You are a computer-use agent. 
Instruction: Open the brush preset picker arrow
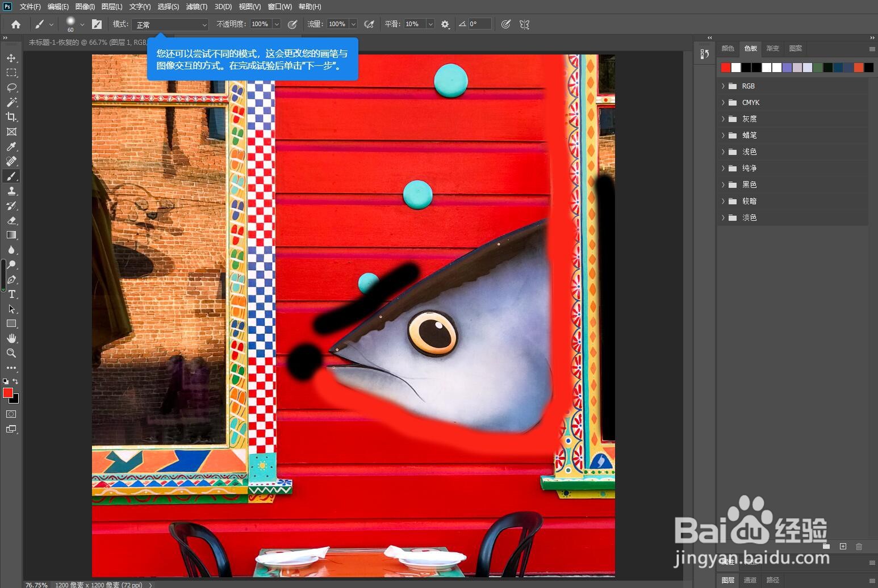pyautogui.click(x=82, y=24)
